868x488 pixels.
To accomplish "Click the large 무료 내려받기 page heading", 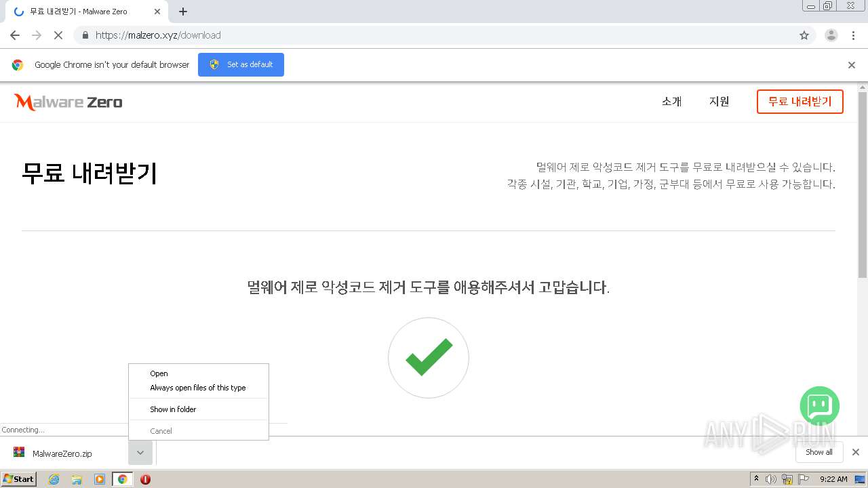I will [90, 174].
